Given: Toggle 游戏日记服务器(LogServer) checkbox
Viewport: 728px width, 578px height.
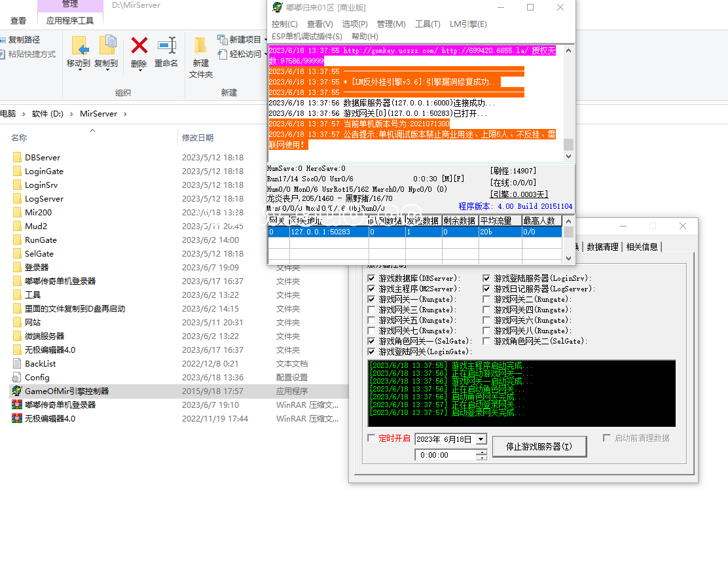Looking at the screenshot, I should tap(486, 289).
